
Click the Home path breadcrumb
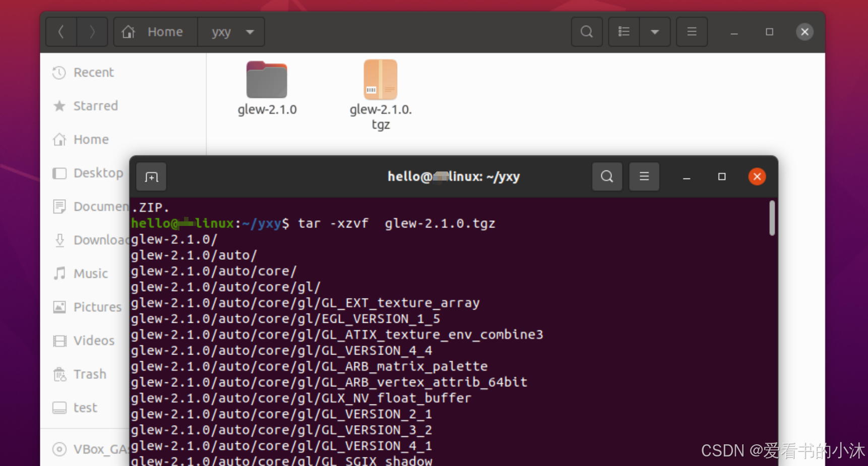click(155, 32)
